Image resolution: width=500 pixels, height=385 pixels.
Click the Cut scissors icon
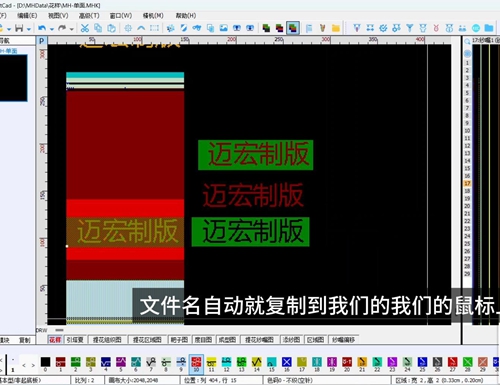point(85,28)
